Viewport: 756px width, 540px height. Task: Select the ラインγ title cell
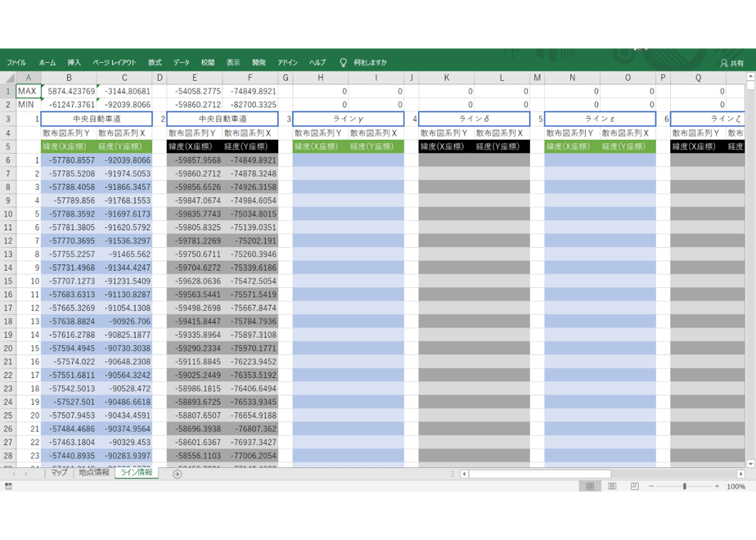pos(348,119)
